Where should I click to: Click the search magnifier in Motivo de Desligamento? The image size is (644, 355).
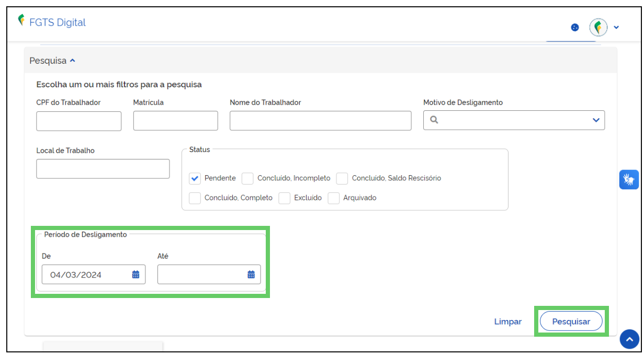tap(434, 120)
